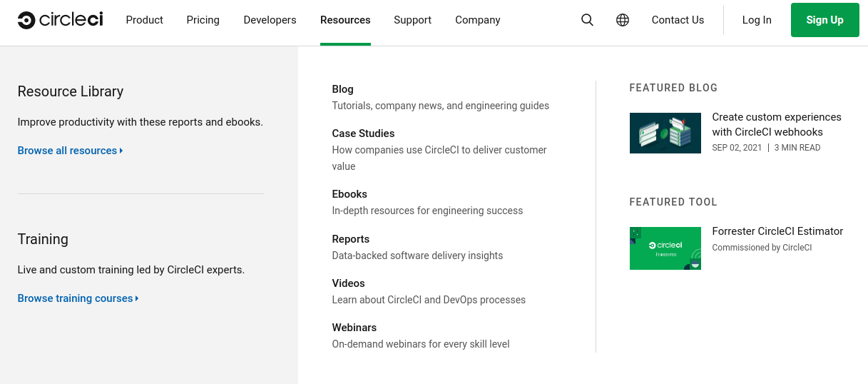Click the 'How companies use CircleCI' description

[439, 158]
